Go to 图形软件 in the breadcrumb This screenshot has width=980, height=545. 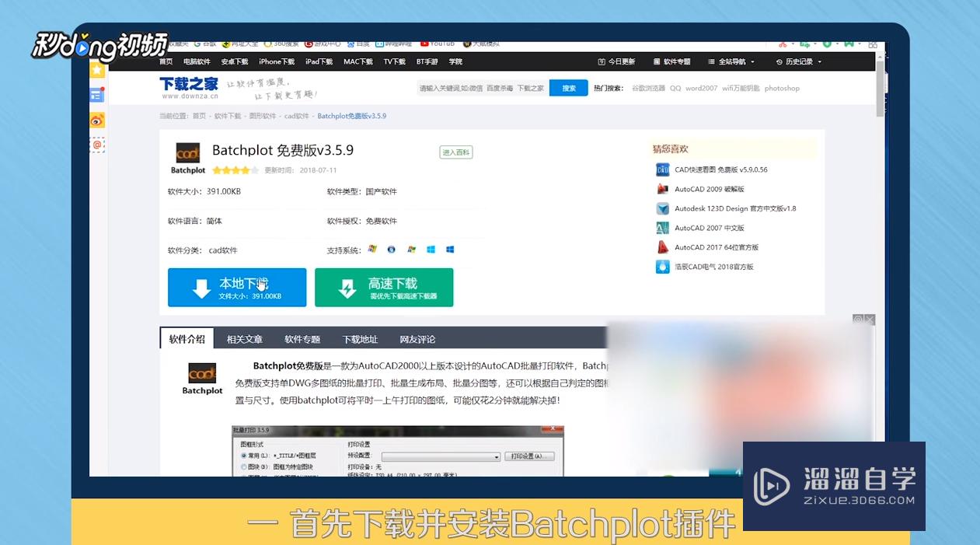(263, 116)
